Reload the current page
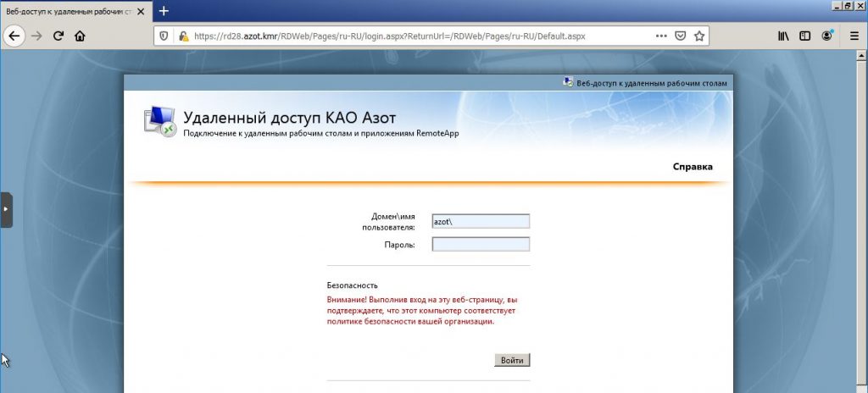868x393 pixels. 58,36
